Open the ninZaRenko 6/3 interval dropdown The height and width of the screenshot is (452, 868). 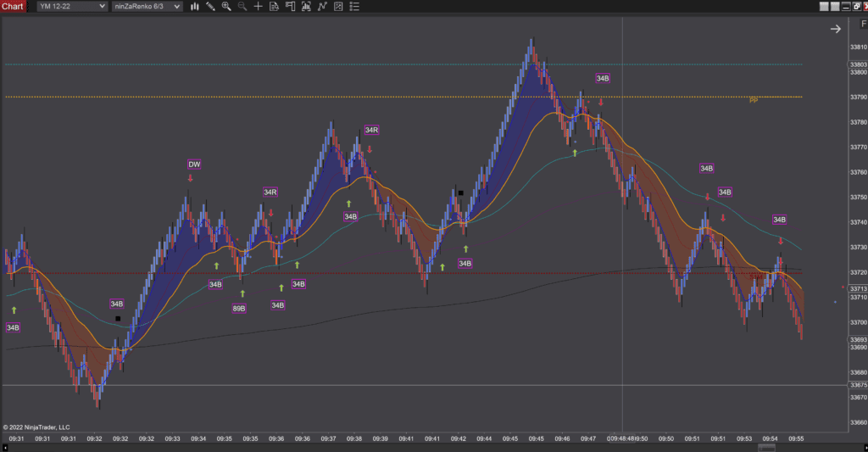pyautogui.click(x=147, y=6)
